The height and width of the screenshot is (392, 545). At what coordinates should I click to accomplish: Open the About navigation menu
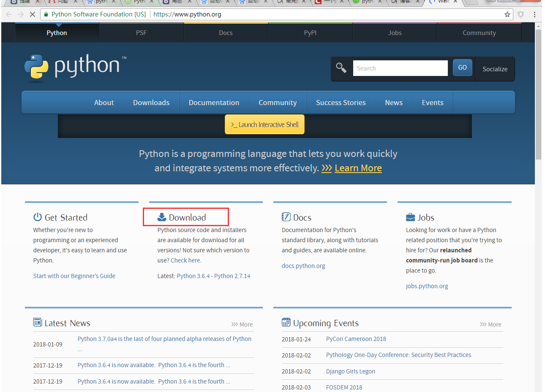[x=104, y=103]
